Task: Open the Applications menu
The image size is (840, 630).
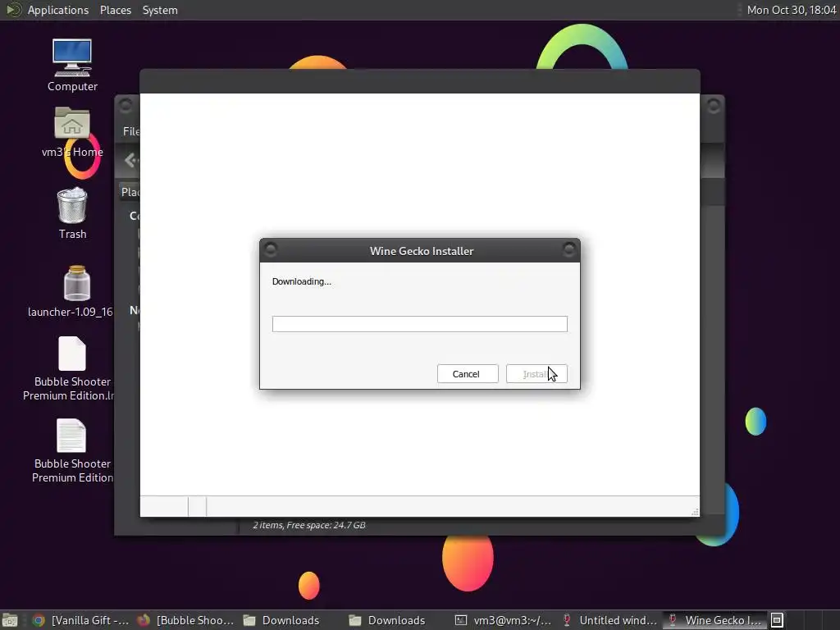Action: coord(58,10)
